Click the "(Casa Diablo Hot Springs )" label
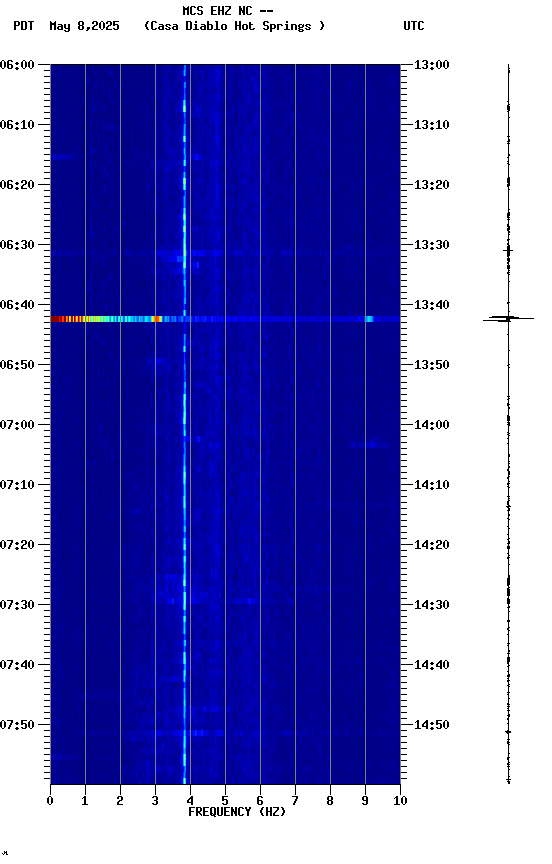This screenshot has width=552, height=864. click(x=234, y=26)
